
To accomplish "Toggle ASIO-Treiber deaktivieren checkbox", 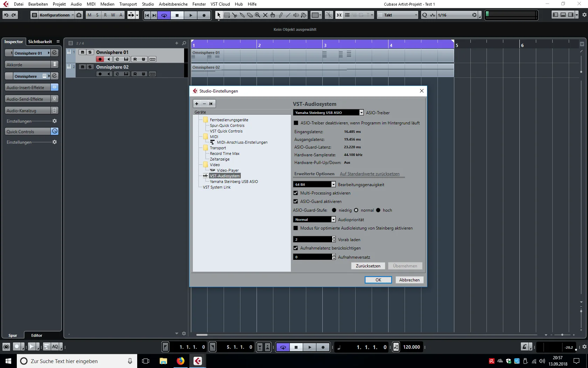I will point(296,123).
